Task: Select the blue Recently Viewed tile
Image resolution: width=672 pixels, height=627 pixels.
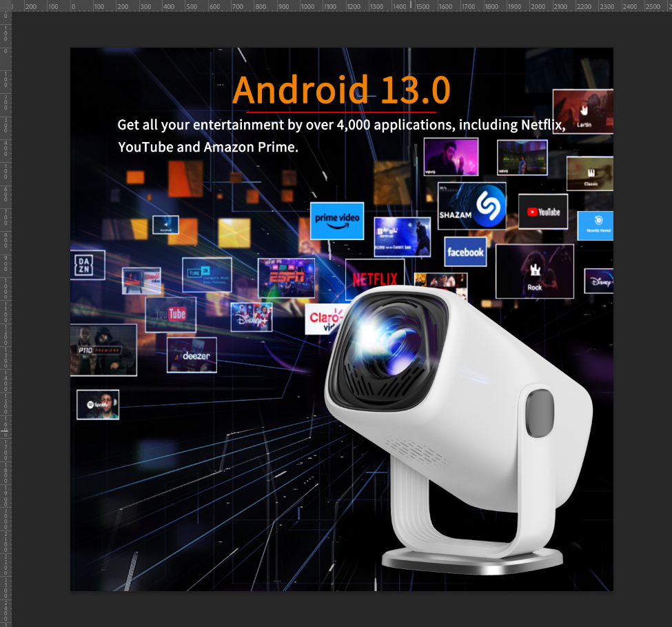Action: [595, 226]
